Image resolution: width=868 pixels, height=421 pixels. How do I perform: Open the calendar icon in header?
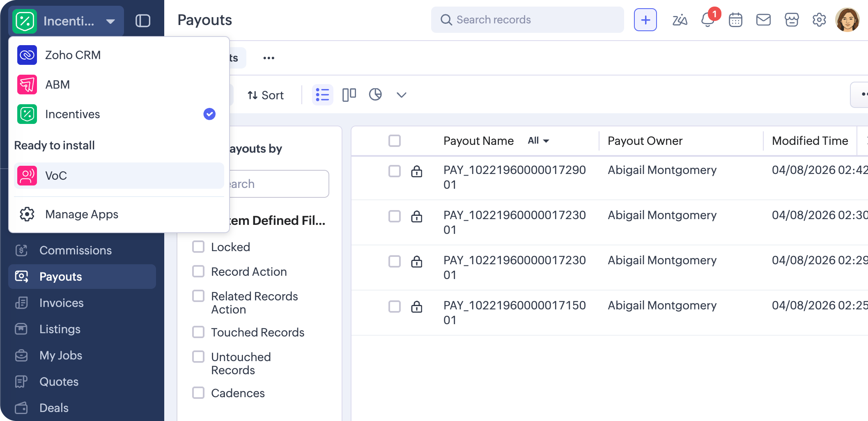click(x=735, y=20)
